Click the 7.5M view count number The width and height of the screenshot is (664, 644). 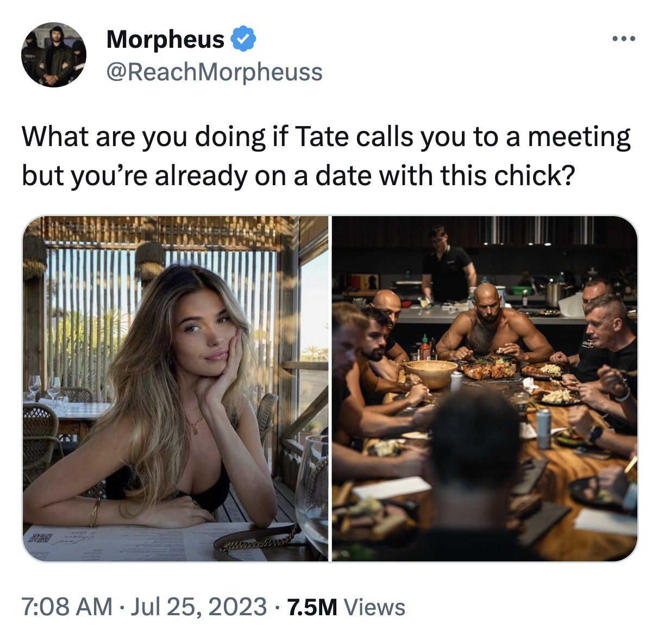(x=312, y=607)
